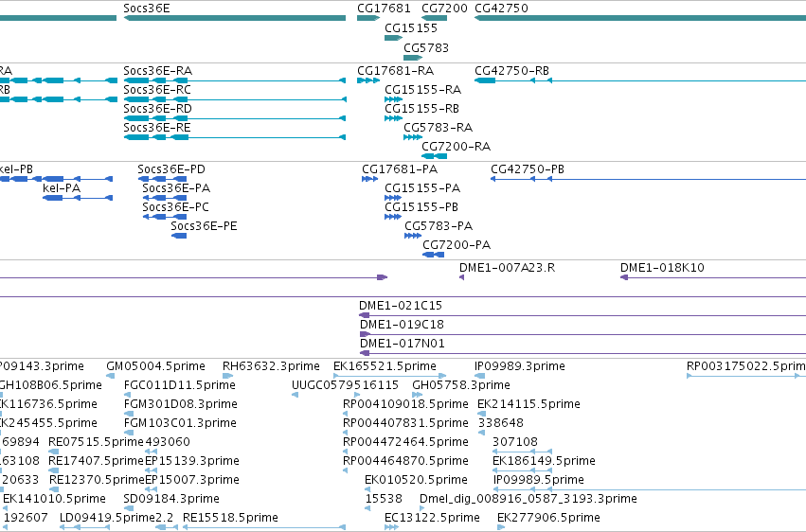806x532 pixels.
Task: Select EST RH63632.3prime
Action: pos(272,366)
